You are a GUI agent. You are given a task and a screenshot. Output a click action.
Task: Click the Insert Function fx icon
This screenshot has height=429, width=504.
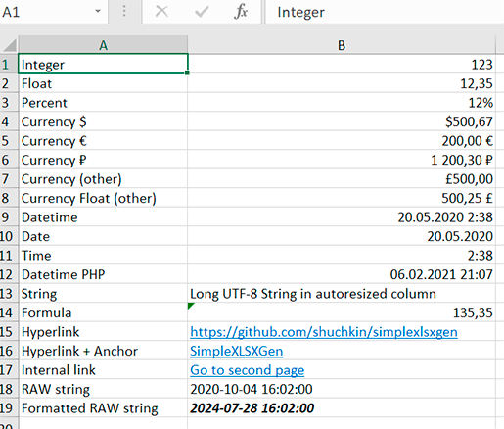pyautogui.click(x=241, y=12)
